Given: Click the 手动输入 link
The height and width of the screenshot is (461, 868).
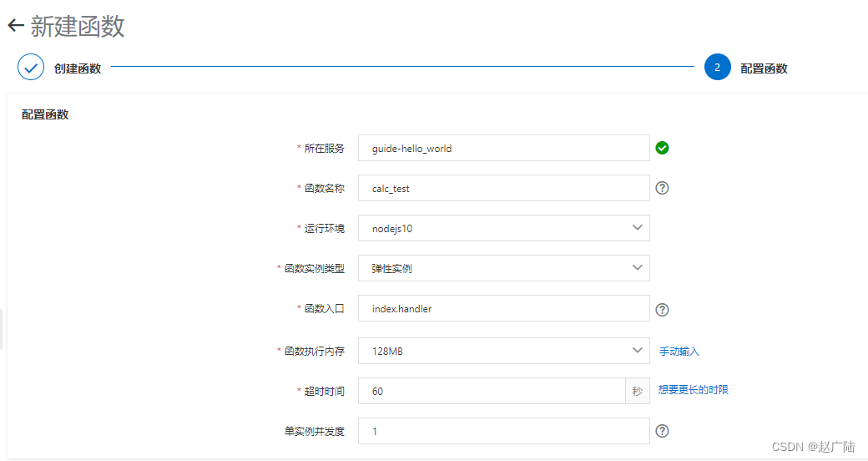Looking at the screenshot, I should (x=679, y=352).
